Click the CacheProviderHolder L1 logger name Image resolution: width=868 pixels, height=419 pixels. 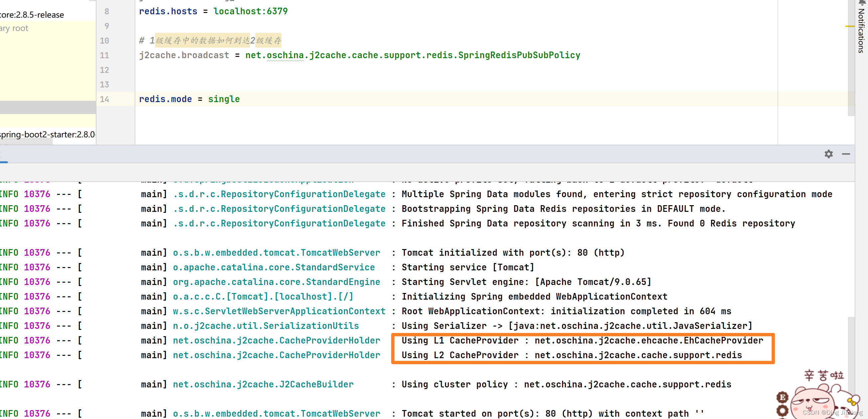[x=276, y=340]
